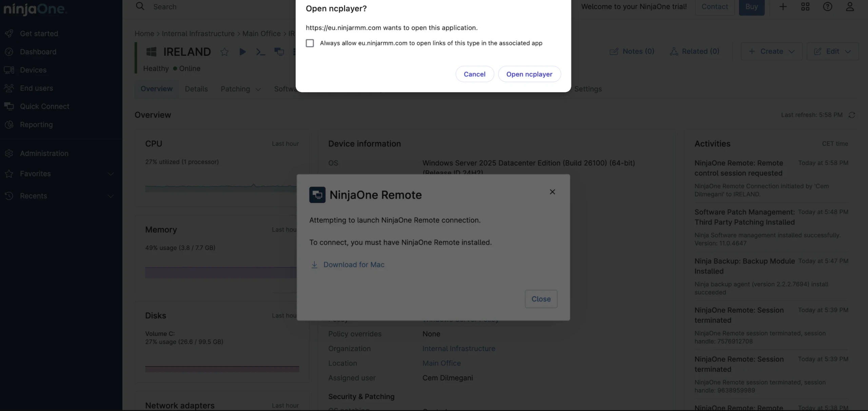868x411 pixels.
Task: Click '49% usage (3.8 / 7.7 GB)' text
Action: [180, 248]
